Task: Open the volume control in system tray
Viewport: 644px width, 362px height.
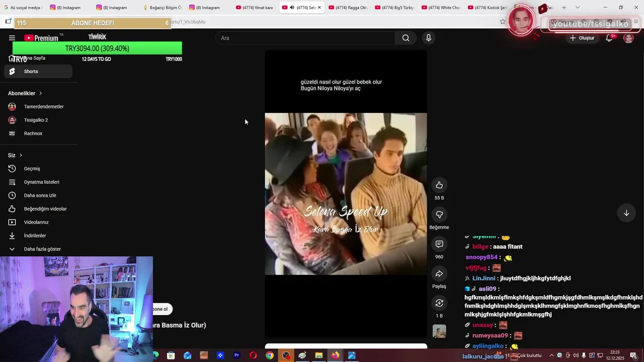Action: [576, 355]
